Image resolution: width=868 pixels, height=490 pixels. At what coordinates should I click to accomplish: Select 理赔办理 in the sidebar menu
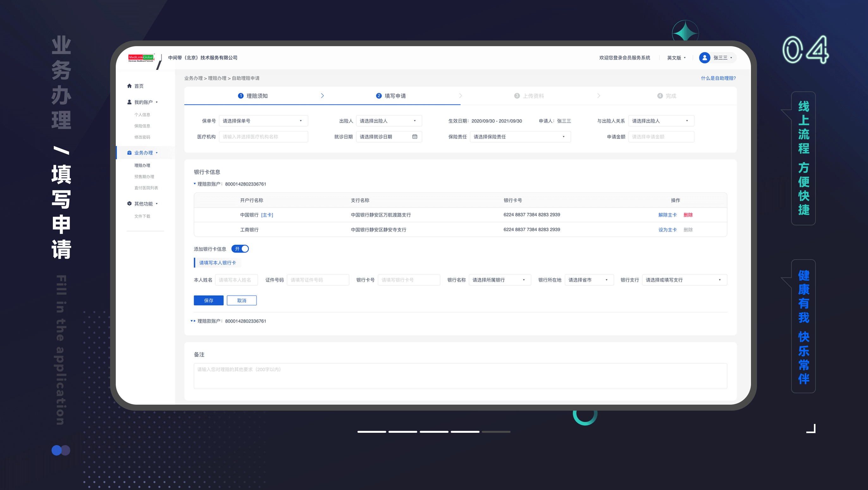(142, 165)
